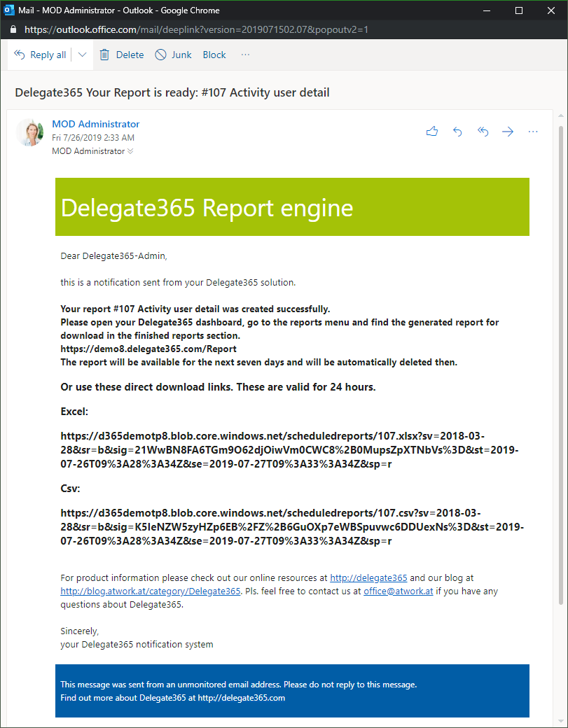Click the Forward arrow icon
The height and width of the screenshot is (728, 568).
click(508, 131)
